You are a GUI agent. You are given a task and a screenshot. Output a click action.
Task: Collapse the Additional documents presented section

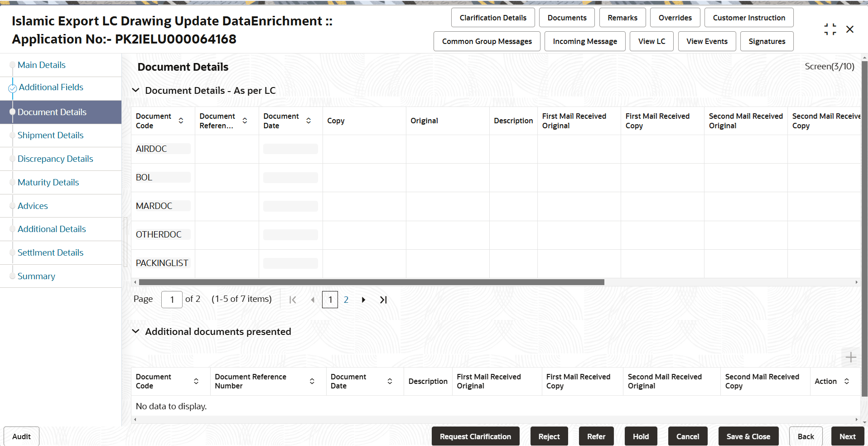click(x=136, y=331)
